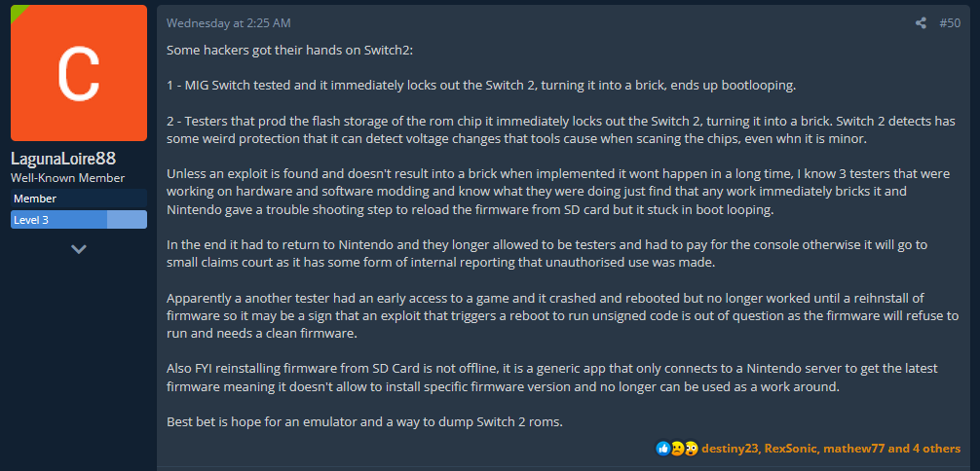This screenshot has height=471, width=980.
Task: Click the Level 3 progress bar
Action: point(79,220)
